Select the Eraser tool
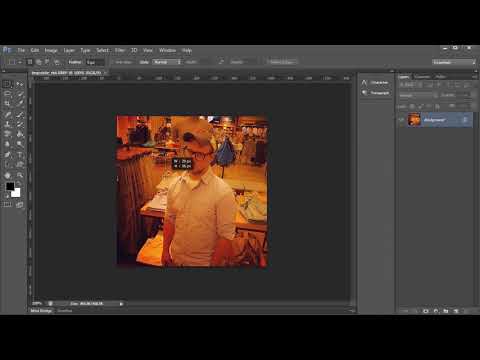Viewport: 480px width, 360px height. pos(7,134)
